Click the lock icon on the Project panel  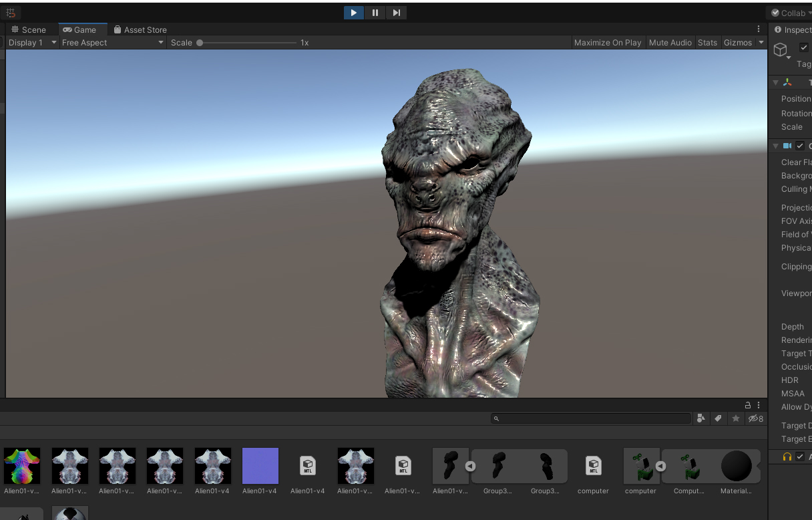pos(748,405)
